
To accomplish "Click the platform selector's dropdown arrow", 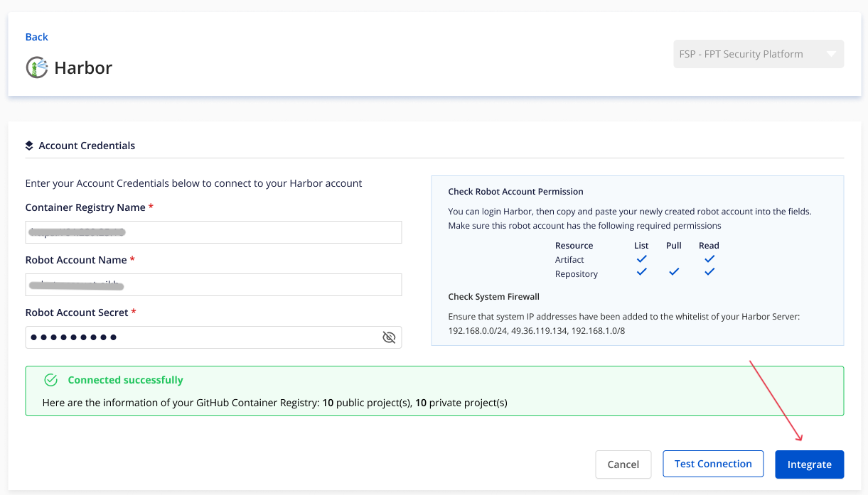I will (x=831, y=54).
